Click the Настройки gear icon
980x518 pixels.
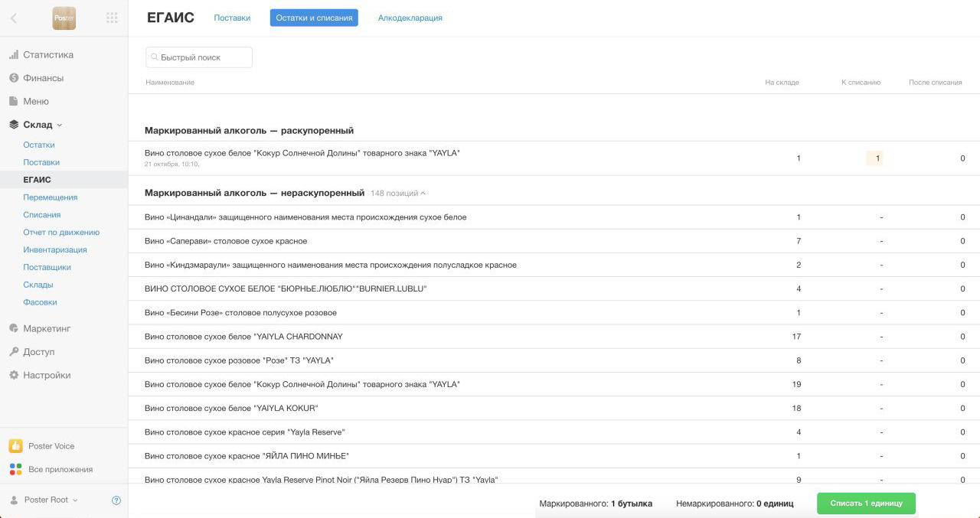point(14,375)
